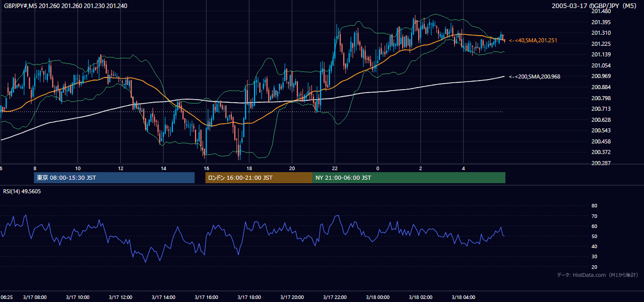
Task: Click hour label 14 under price chart
Action: 163,168
